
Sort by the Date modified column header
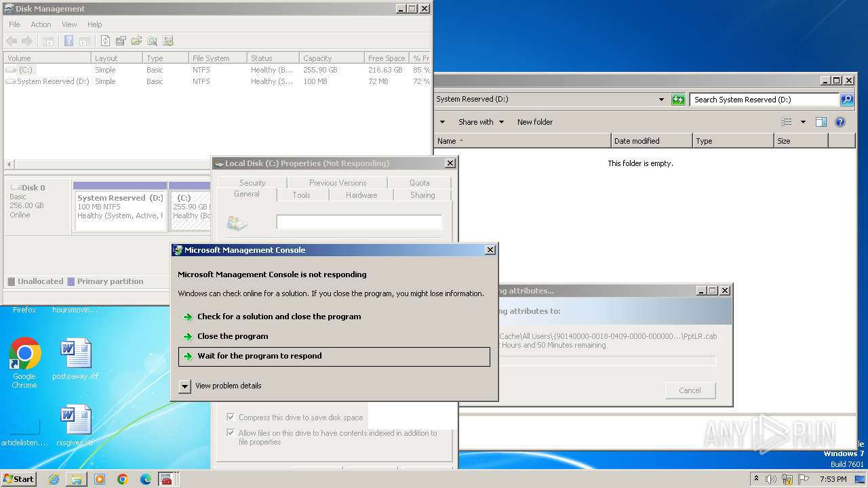[652, 141]
